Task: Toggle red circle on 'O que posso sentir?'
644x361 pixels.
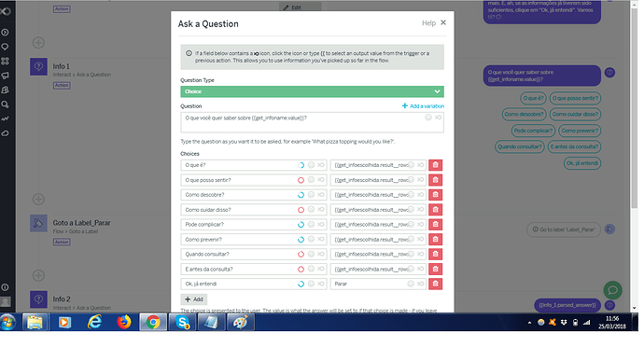Action: coord(301,180)
